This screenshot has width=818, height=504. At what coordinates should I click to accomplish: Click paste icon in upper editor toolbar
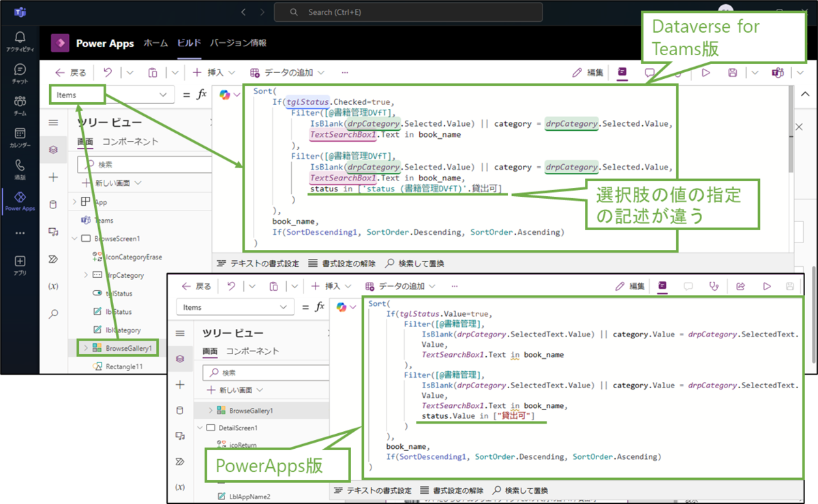(153, 72)
